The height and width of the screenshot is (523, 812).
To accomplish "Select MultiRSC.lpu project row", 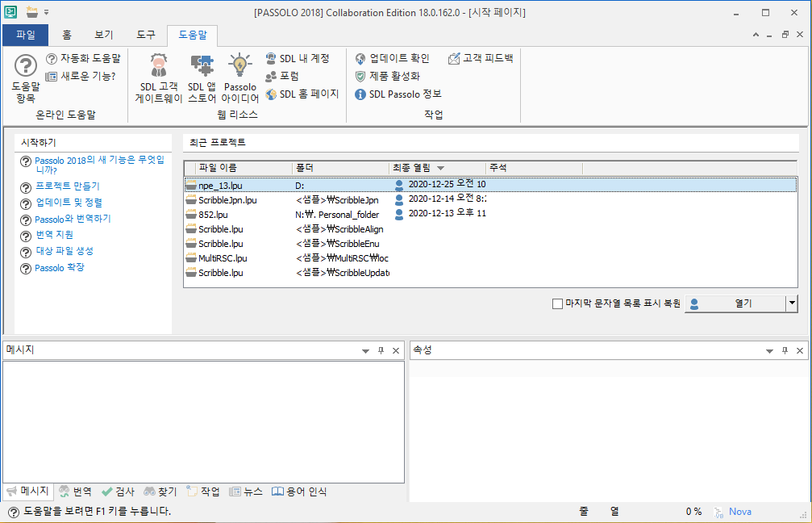I will click(x=490, y=257).
